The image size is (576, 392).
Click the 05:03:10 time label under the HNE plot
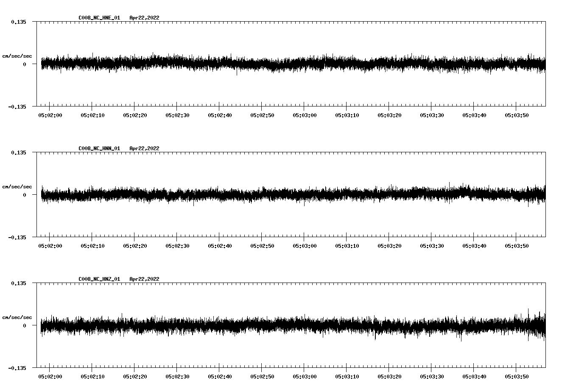click(x=347, y=115)
